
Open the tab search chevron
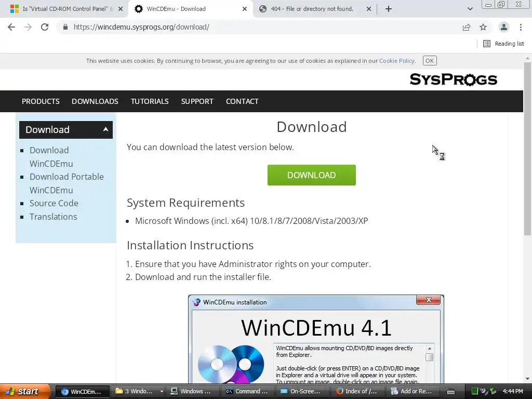(x=470, y=9)
